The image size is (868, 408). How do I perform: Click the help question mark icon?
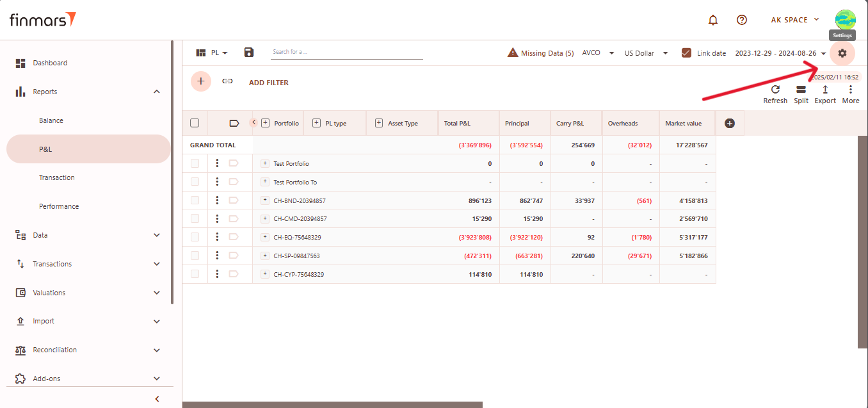(742, 20)
